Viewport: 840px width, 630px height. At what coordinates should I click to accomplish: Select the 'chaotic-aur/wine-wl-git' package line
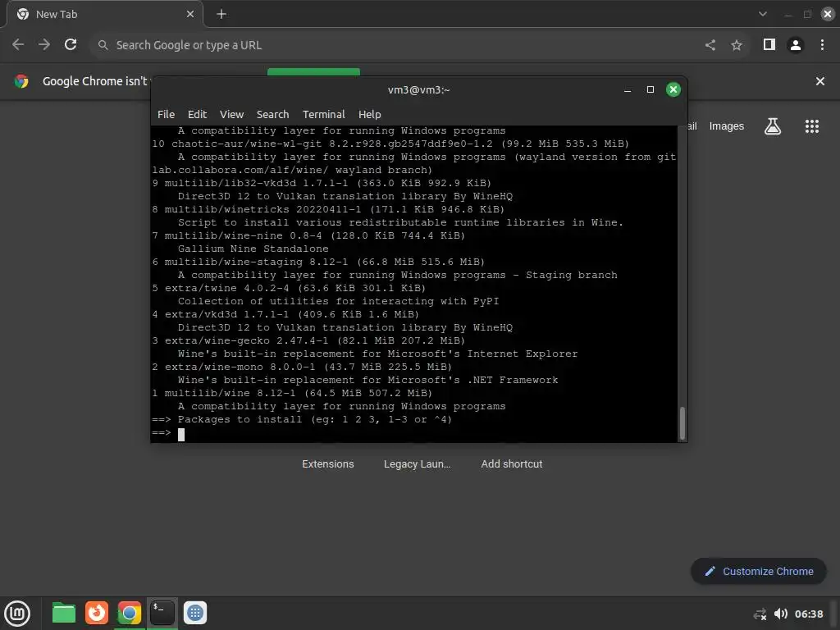(390, 144)
